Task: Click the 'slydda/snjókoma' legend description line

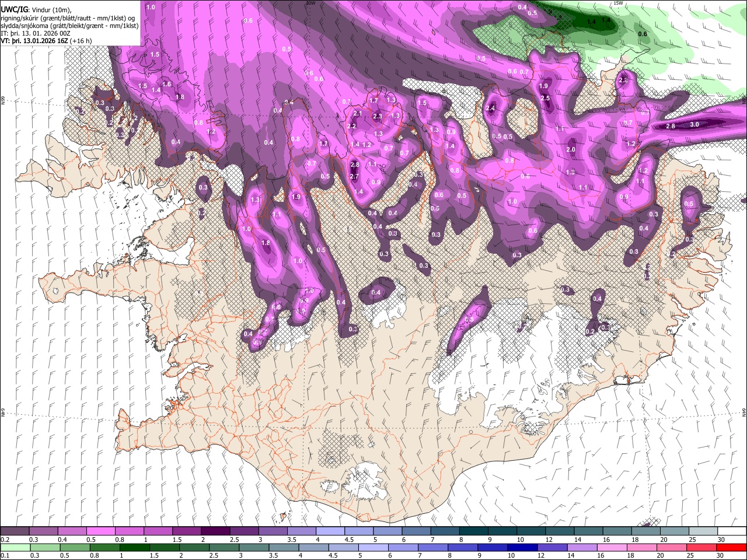Action: point(70,26)
